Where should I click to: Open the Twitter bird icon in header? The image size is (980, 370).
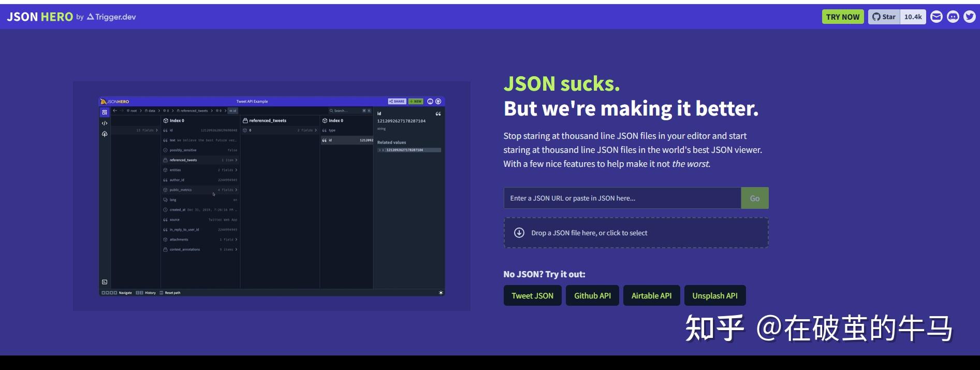point(970,17)
